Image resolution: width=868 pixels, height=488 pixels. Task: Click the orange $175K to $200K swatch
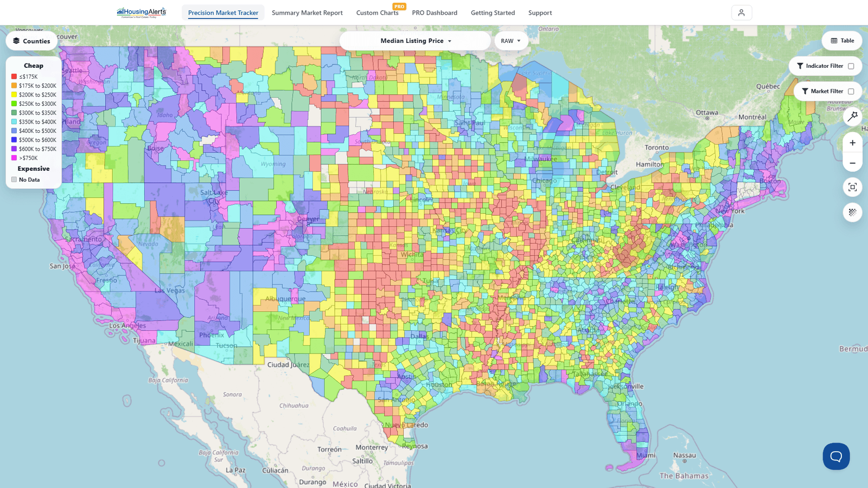tap(14, 86)
